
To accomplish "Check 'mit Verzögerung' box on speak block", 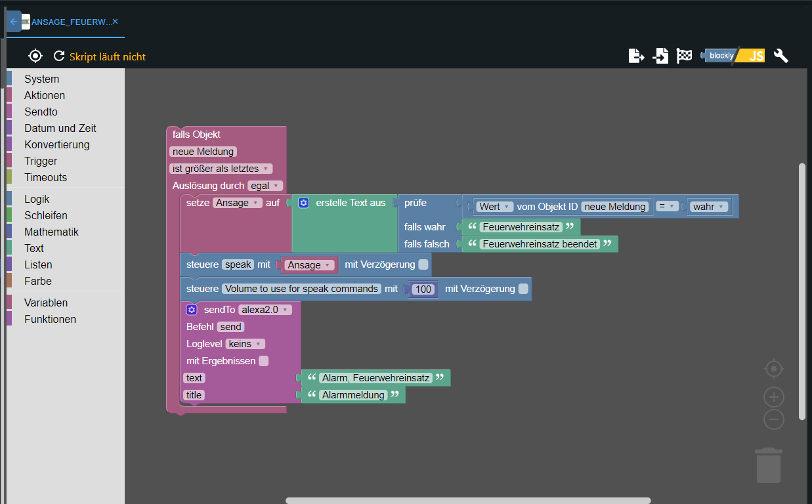I will (x=423, y=264).
